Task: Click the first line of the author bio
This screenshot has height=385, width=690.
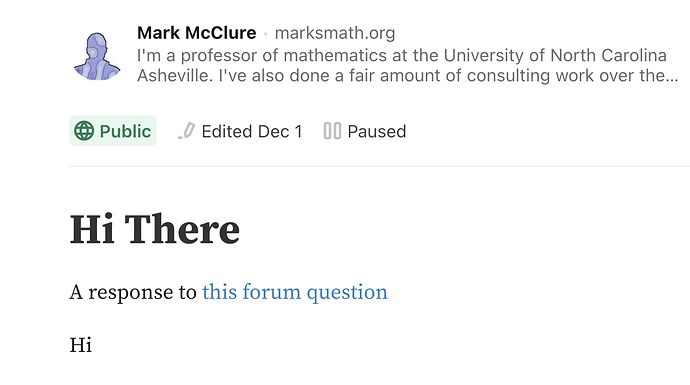Action: click(402, 55)
